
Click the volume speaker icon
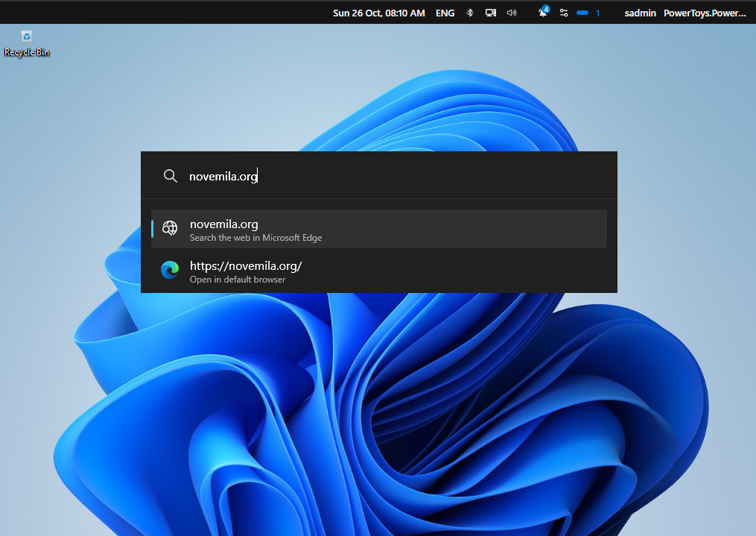512,13
